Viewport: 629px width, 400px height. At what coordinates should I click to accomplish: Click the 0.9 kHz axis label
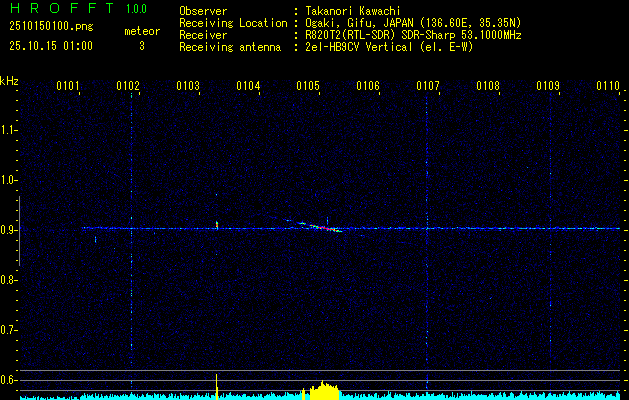(x=8, y=230)
